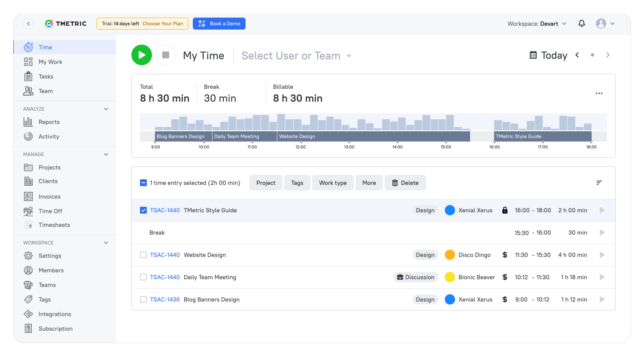The height and width of the screenshot is (356, 644).
Task: Click billable dollar icon on Website Design entry
Action: coord(505,255)
